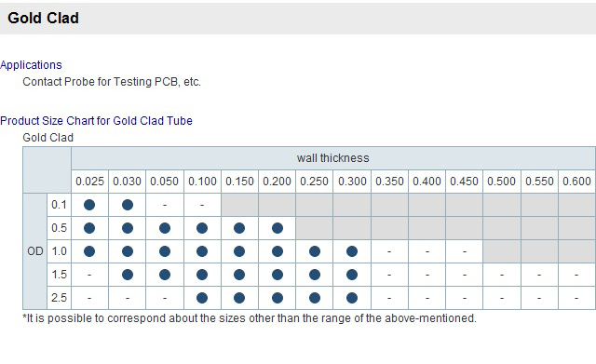The height and width of the screenshot is (364, 596).
Task: Click the wall thickness header cell
Action: [x=333, y=158]
